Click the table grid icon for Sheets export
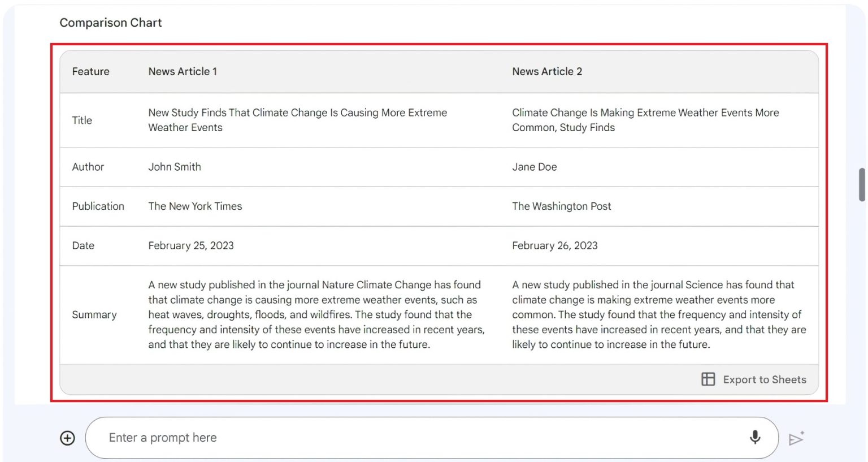The image size is (868, 462). 708,379
